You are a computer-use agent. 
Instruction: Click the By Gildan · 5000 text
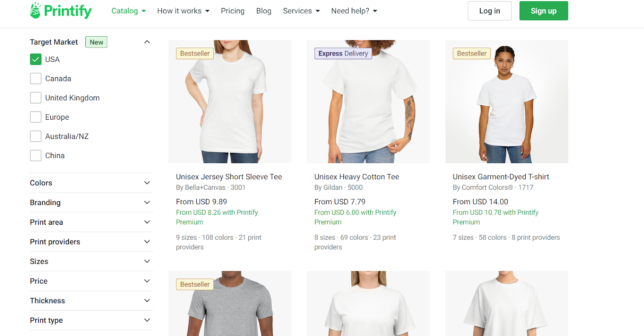coord(339,187)
